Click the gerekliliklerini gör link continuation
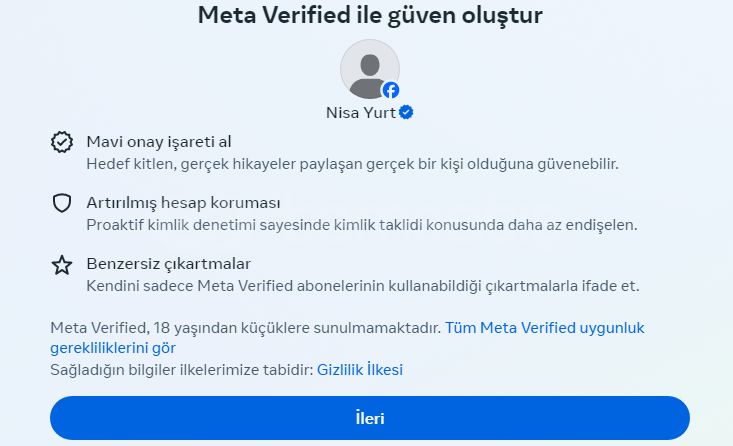 (x=113, y=348)
